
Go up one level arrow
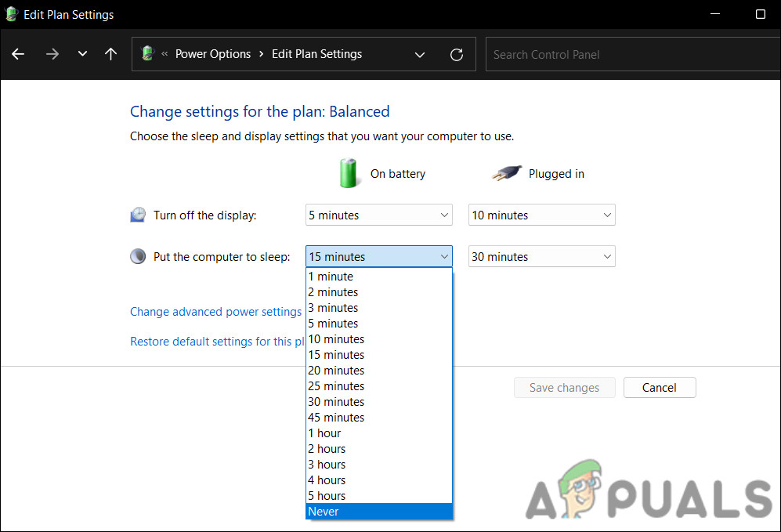(x=110, y=54)
